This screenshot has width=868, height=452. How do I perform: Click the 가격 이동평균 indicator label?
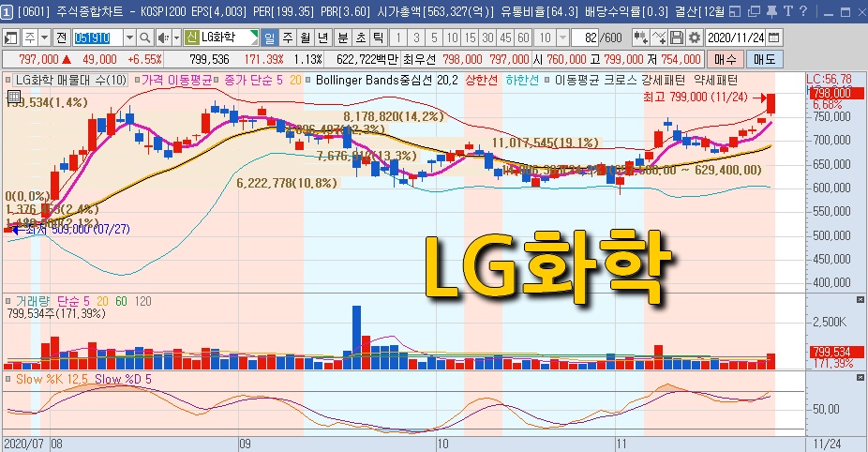pyautogui.click(x=176, y=81)
